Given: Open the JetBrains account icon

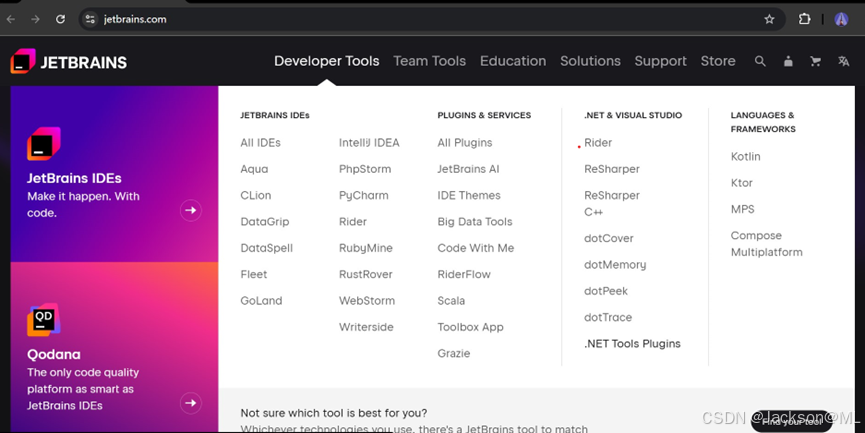Looking at the screenshot, I should (788, 61).
